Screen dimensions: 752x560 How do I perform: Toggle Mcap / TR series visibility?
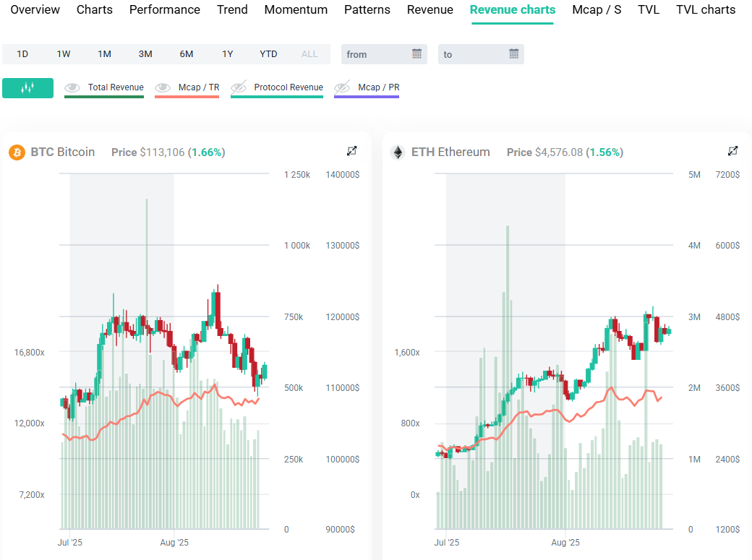[x=187, y=87]
